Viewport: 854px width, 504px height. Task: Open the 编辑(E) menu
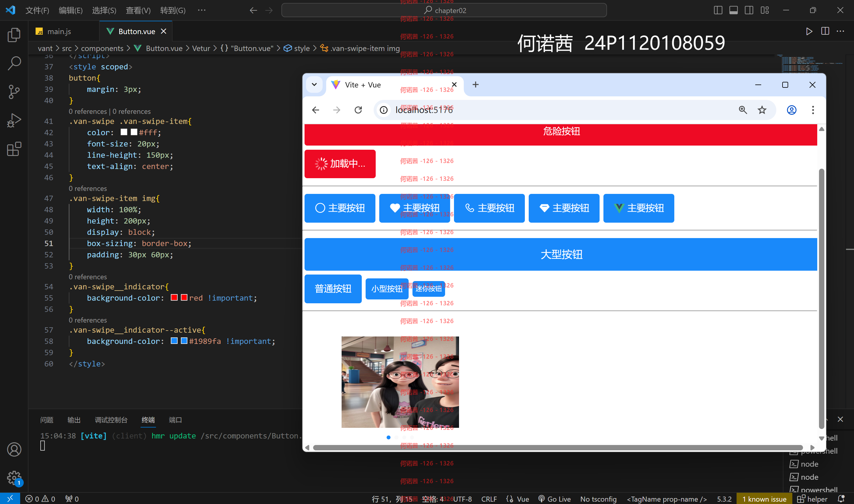pos(70,10)
